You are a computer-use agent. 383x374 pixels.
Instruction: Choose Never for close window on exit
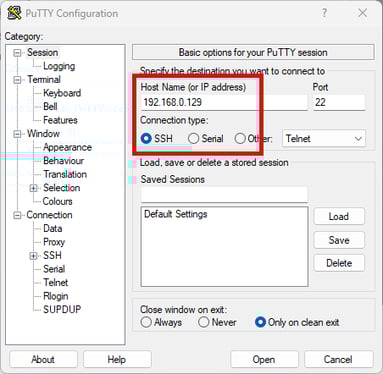203,322
